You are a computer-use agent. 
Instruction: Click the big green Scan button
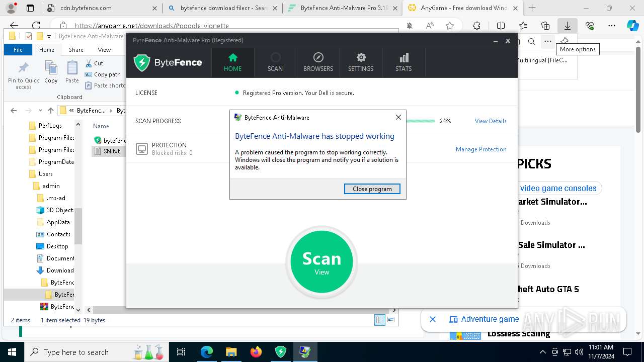(x=321, y=262)
